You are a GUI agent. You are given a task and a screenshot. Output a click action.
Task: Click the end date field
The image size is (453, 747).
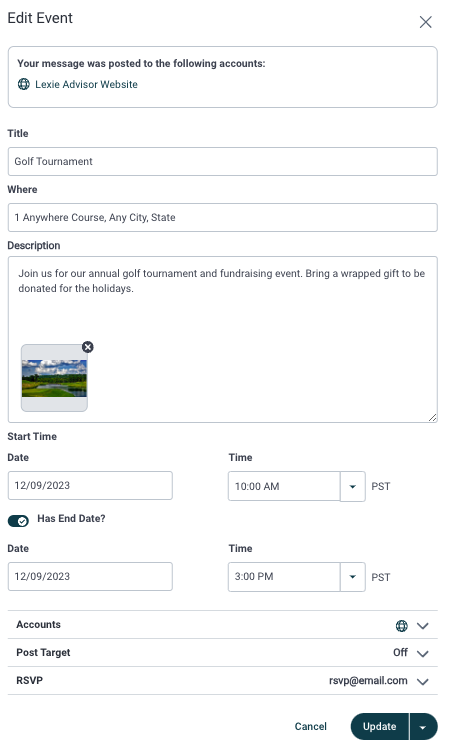[90, 576]
